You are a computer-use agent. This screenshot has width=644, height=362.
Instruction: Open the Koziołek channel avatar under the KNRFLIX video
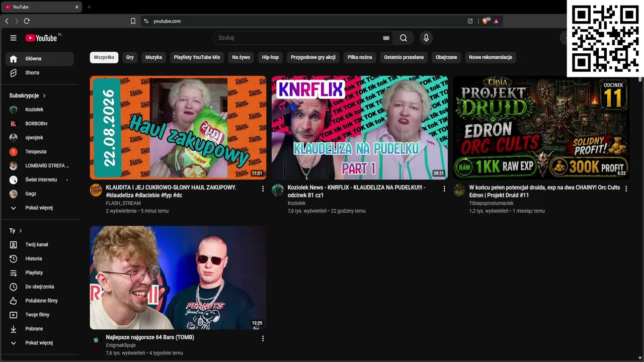(x=278, y=190)
